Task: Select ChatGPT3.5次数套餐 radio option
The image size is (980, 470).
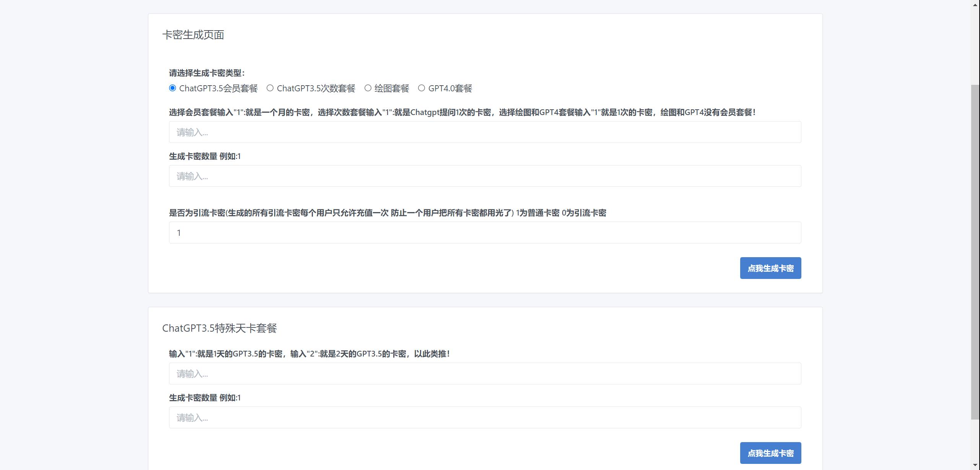Action: (x=270, y=88)
